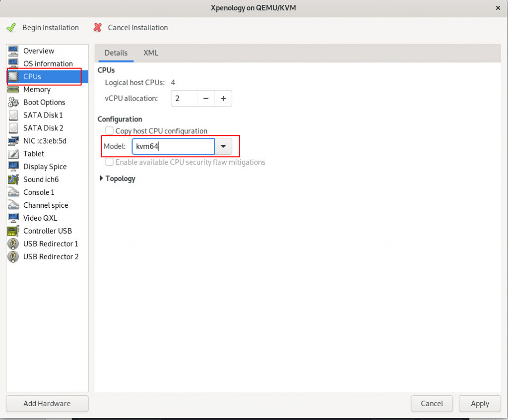Click the SATA Disk 2 icon

(13, 128)
